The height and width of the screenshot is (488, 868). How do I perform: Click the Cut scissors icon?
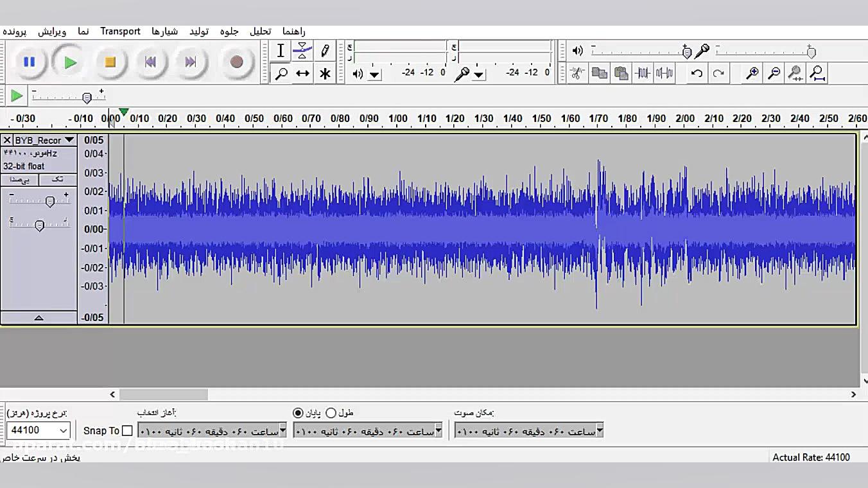[x=577, y=73]
